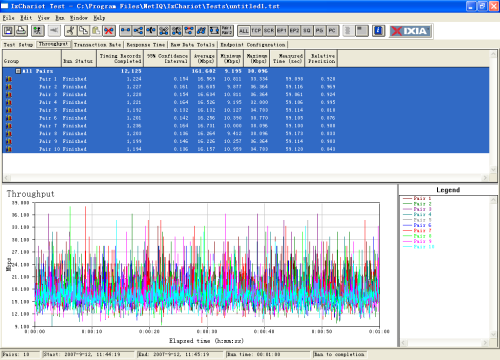This screenshot has width=500, height=360.
Task: Click the Run Status column header
Action: coord(79,59)
